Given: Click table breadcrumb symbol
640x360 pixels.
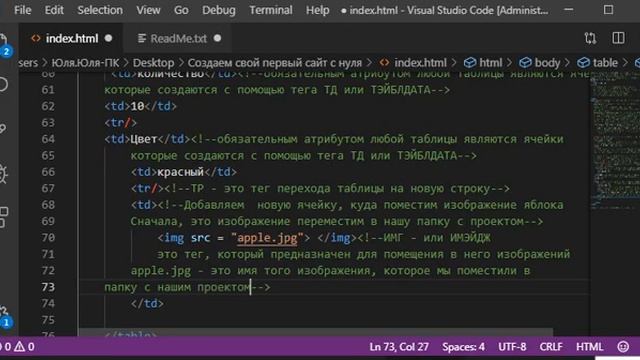Looking at the screenshot, I should (598, 63).
